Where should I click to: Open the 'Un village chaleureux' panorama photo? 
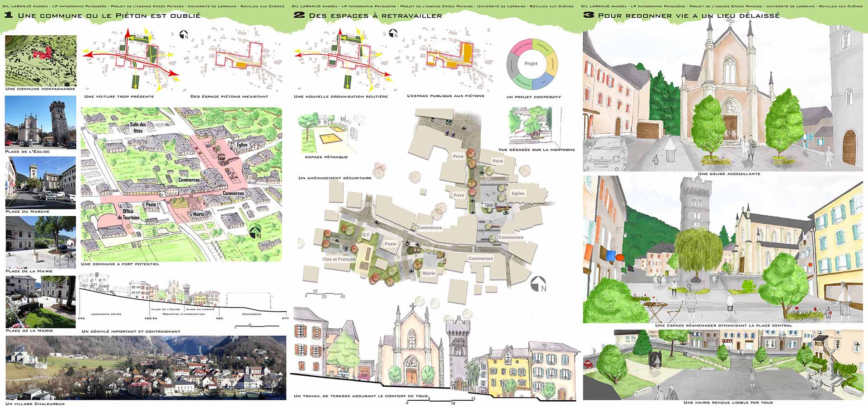(x=146, y=368)
